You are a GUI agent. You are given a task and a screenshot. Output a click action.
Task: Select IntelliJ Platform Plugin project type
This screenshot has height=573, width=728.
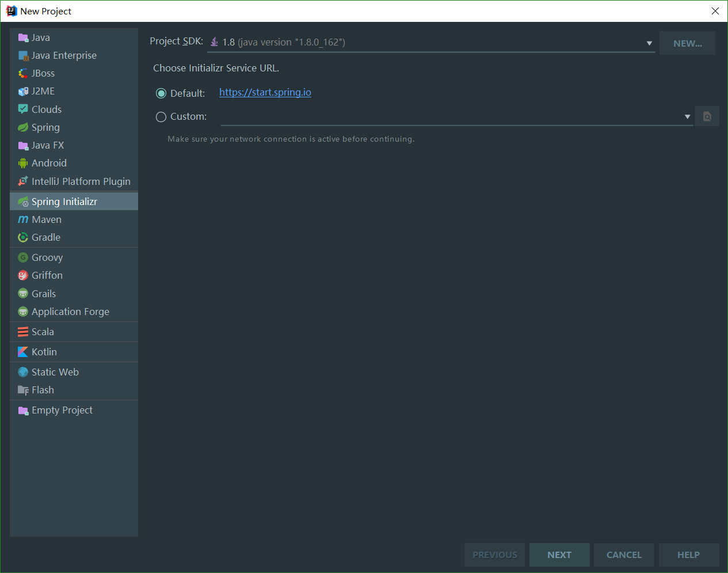coord(81,181)
